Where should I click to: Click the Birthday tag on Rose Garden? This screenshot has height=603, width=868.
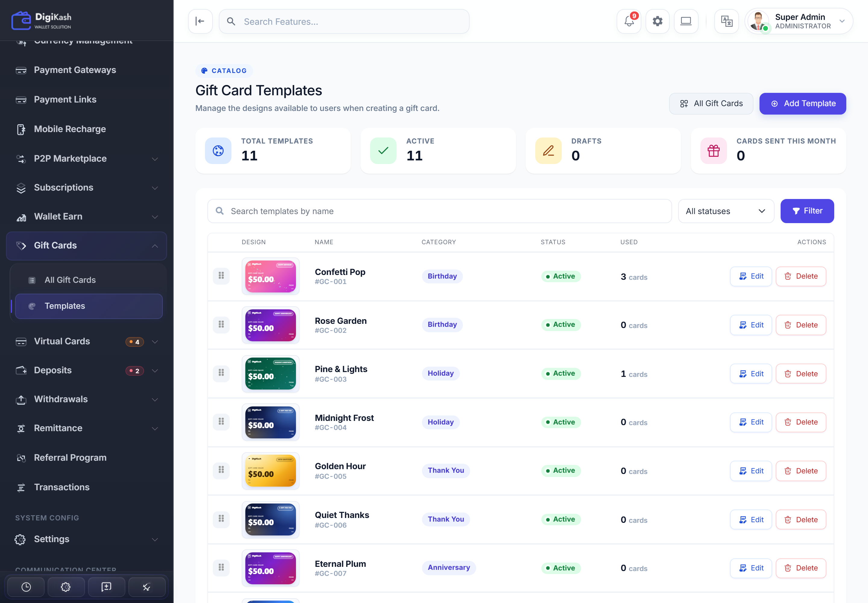442,324
